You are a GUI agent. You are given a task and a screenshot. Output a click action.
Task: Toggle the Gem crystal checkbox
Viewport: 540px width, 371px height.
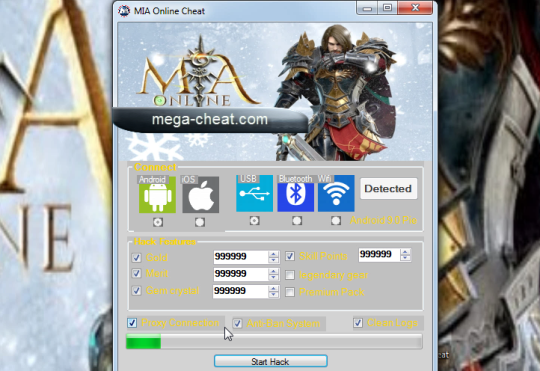pyautogui.click(x=136, y=291)
